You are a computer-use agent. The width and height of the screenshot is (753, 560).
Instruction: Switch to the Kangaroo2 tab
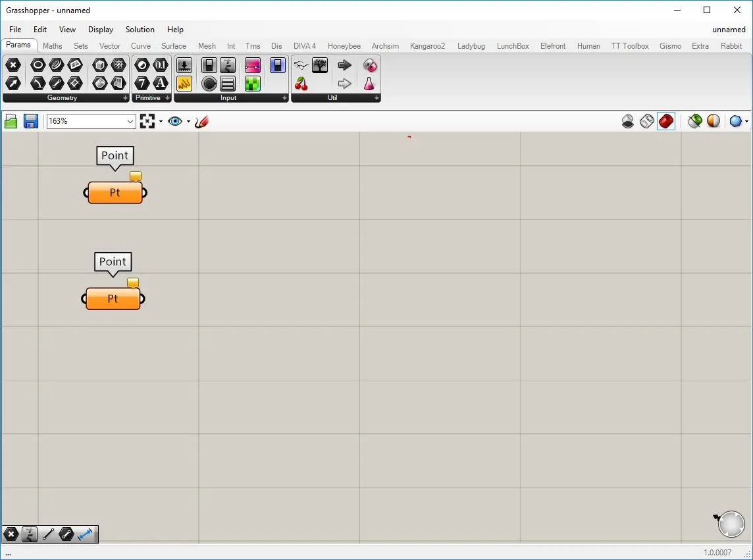coord(427,46)
